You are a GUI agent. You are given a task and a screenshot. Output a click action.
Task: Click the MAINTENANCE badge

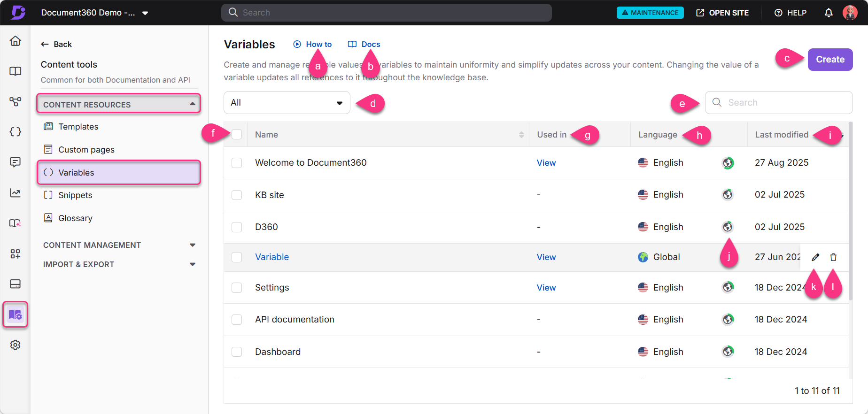(x=650, y=13)
